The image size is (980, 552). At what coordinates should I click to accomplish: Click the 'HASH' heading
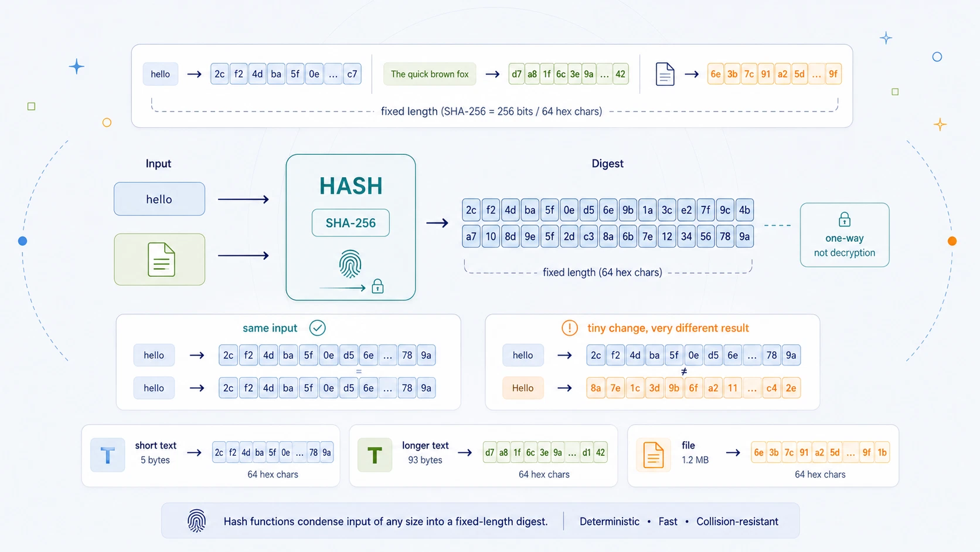(351, 186)
